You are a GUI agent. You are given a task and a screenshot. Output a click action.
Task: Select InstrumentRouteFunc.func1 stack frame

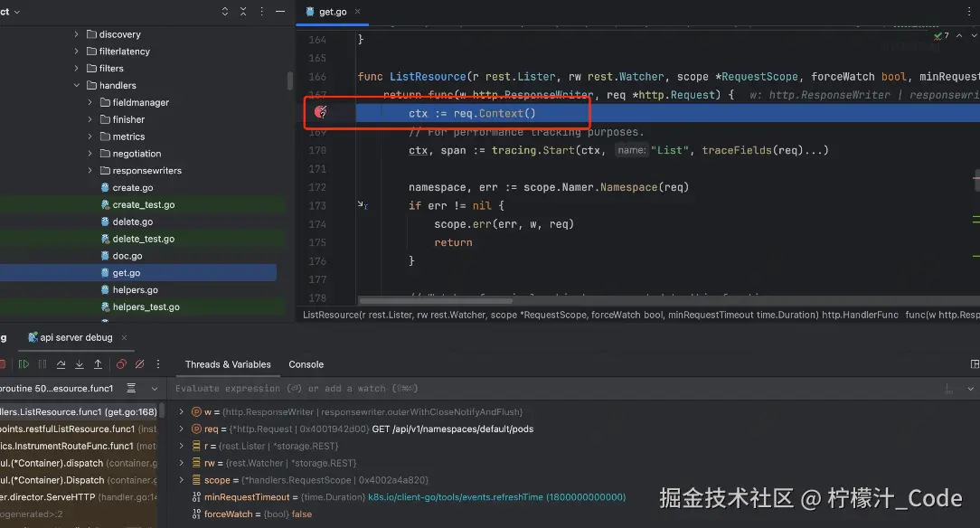tap(78, 446)
